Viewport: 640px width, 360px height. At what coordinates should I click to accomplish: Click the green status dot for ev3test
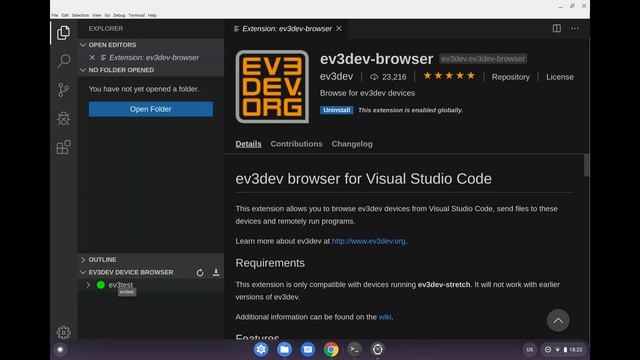[100, 285]
